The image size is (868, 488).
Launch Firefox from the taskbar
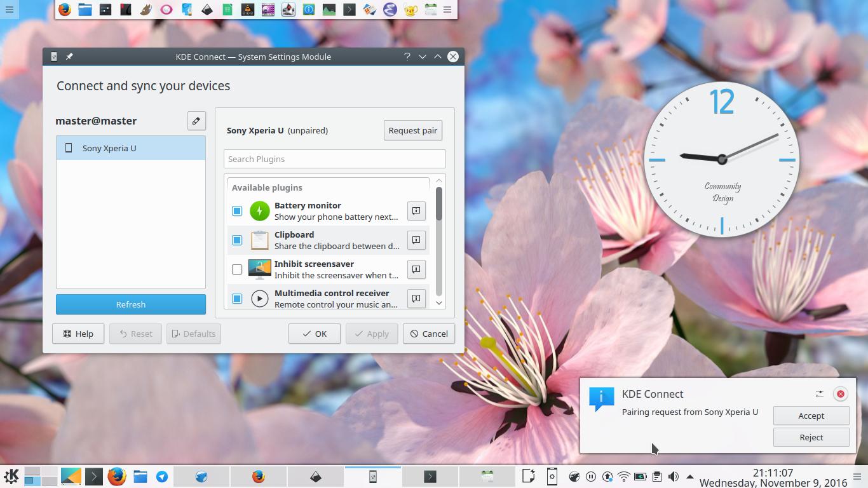[x=117, y=476]
